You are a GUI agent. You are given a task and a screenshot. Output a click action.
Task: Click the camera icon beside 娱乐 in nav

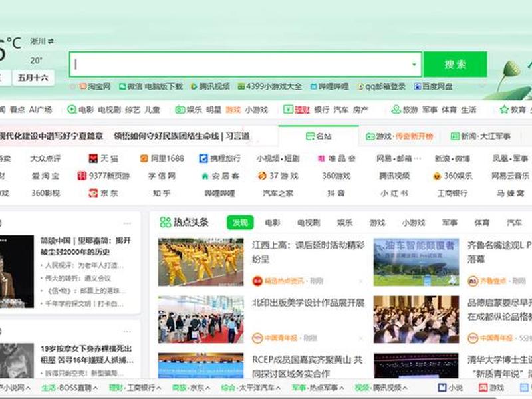click(x=180, y=110)
